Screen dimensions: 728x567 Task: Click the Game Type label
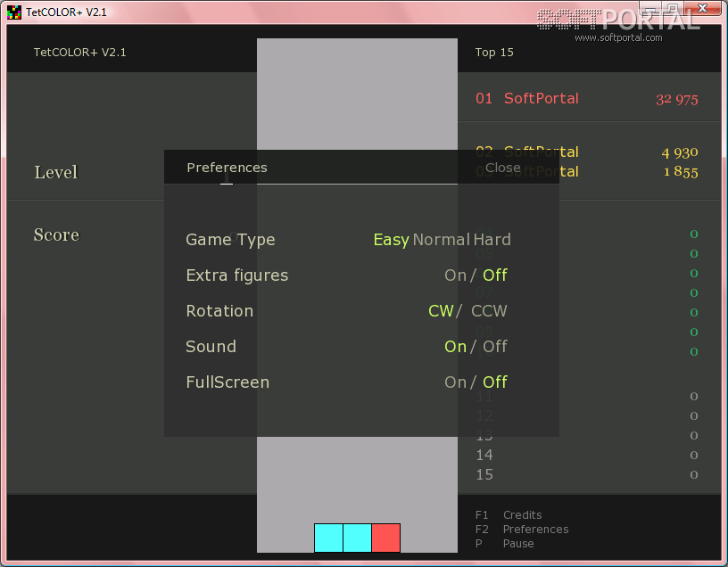point(230,240)
